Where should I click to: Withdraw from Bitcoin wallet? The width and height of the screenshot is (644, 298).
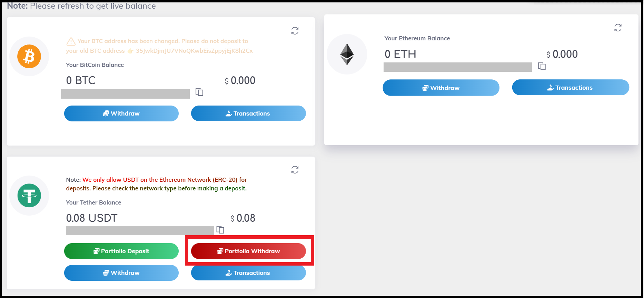[x=121, y=113]
